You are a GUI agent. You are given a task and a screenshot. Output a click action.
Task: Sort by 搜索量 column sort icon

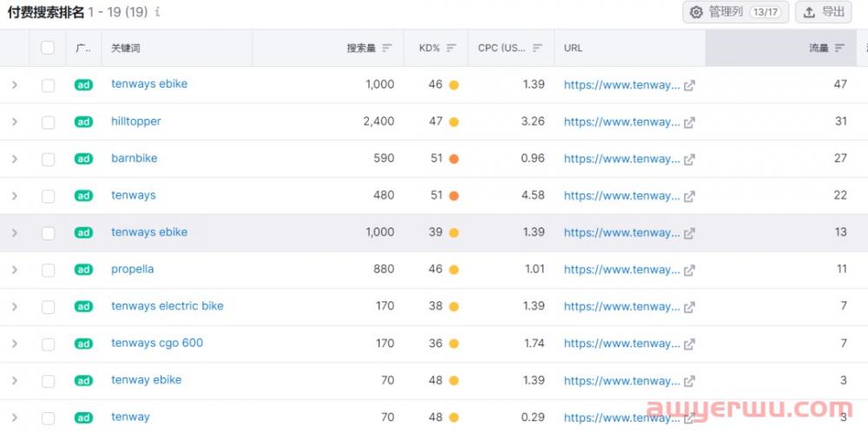click(x=387, y=48)
